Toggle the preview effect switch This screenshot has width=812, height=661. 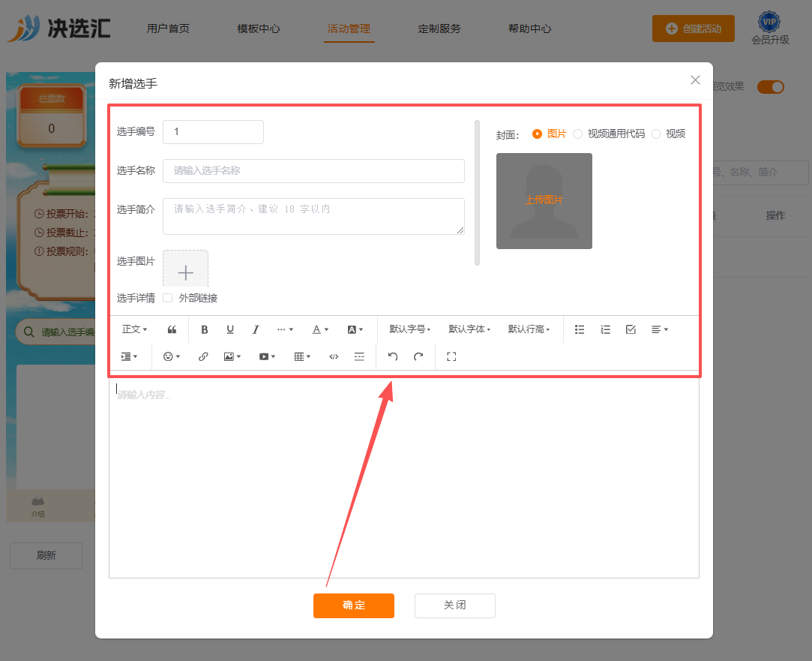pyautogui.click(x=771, y=87)
